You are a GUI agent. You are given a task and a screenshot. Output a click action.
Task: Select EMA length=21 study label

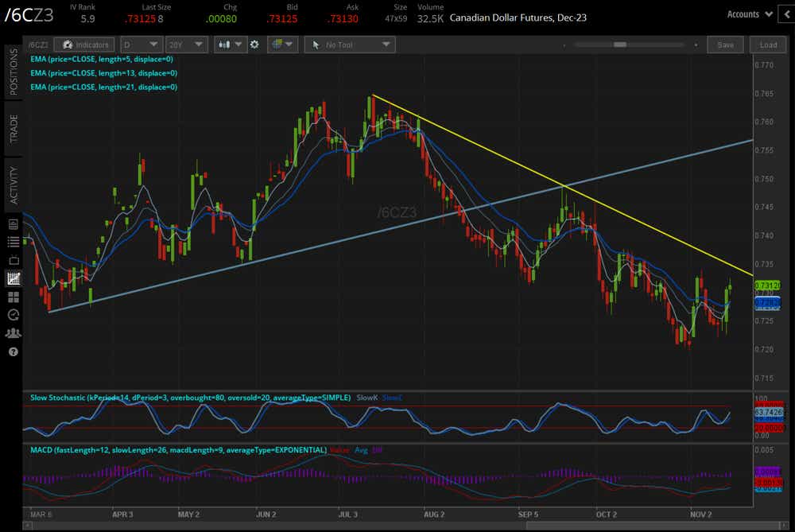tap(103, 87)
